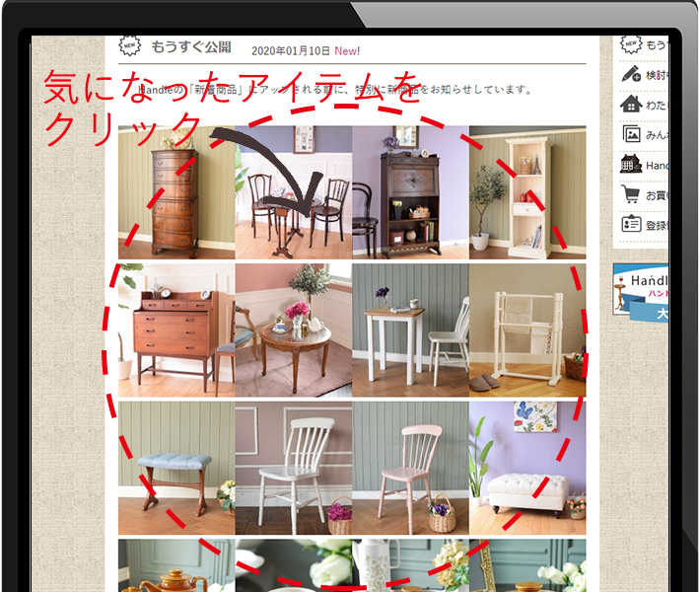Image resolution: width=700 pixels, height=592 pixels.
Task: Select the dark wood bureau bookcase photo
Action: (410, 192)
